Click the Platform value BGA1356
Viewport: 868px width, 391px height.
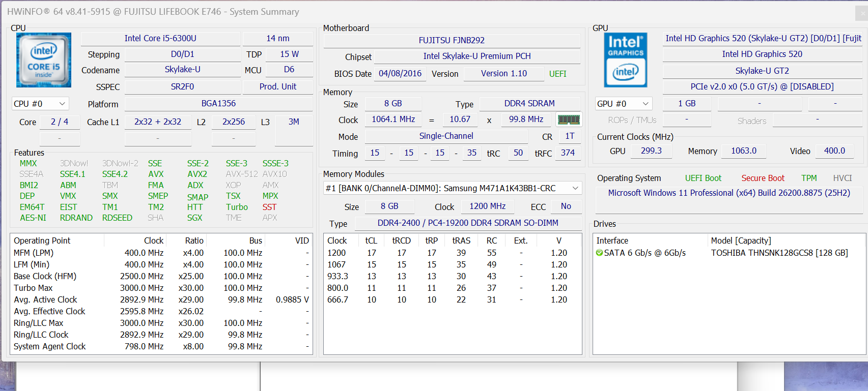pyautogui.click(x=218, y=104)
